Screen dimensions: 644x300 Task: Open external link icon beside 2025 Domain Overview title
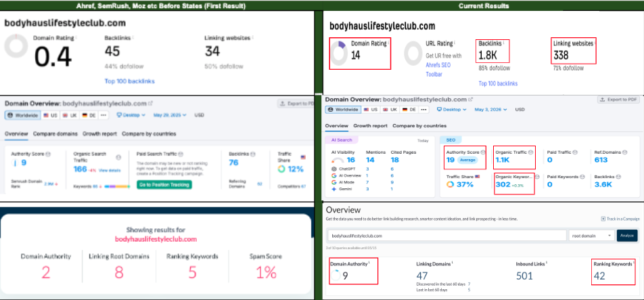click(150, 104)
